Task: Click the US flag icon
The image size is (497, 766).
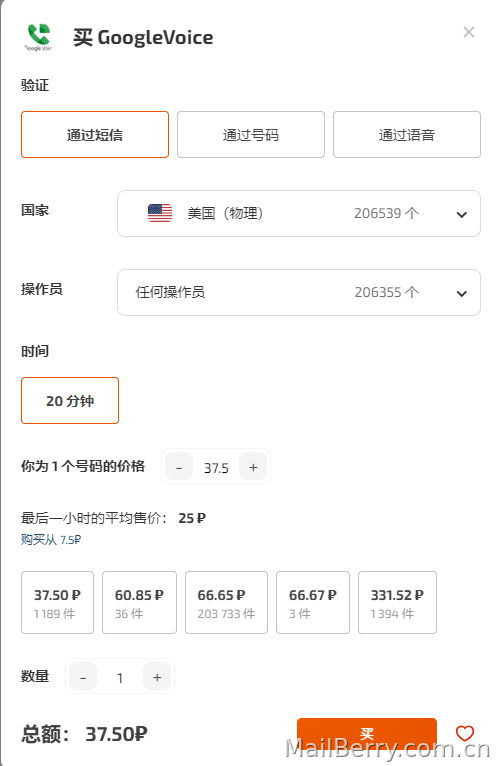Action: [160, 213]
